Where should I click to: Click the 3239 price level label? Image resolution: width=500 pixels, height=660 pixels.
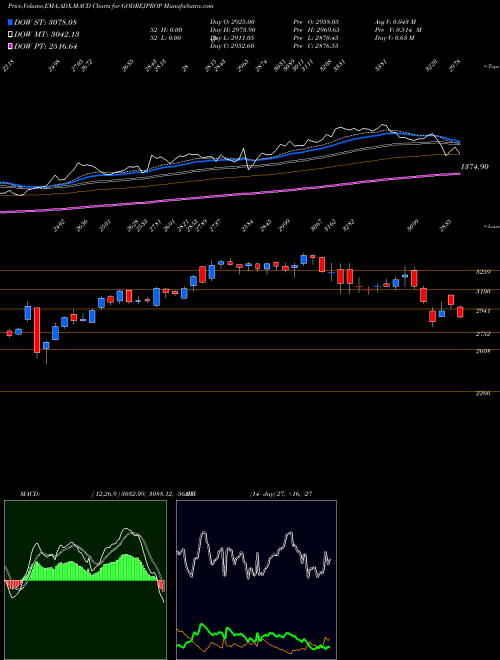coord(483,272)
